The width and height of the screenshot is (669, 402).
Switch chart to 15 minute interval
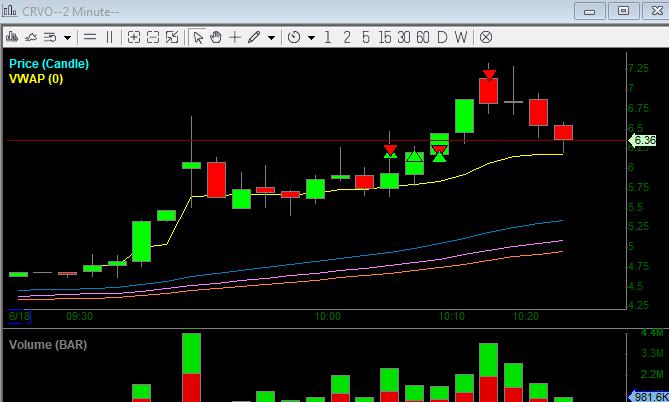pyautogui.click(x=384, y=38)
